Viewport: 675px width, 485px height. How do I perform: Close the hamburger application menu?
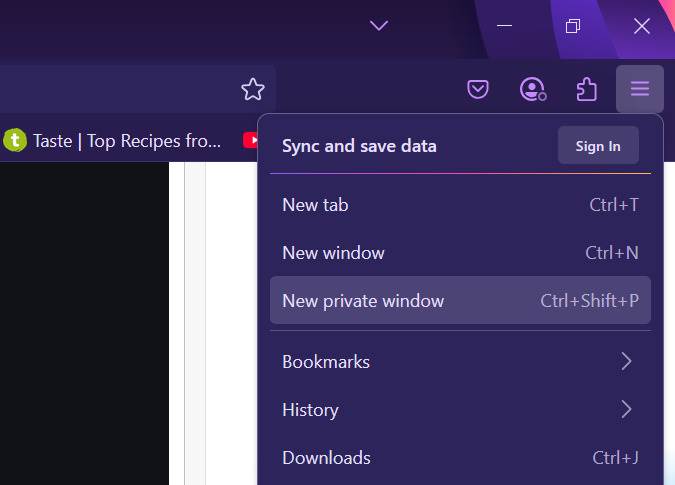[x=640, y=90]
